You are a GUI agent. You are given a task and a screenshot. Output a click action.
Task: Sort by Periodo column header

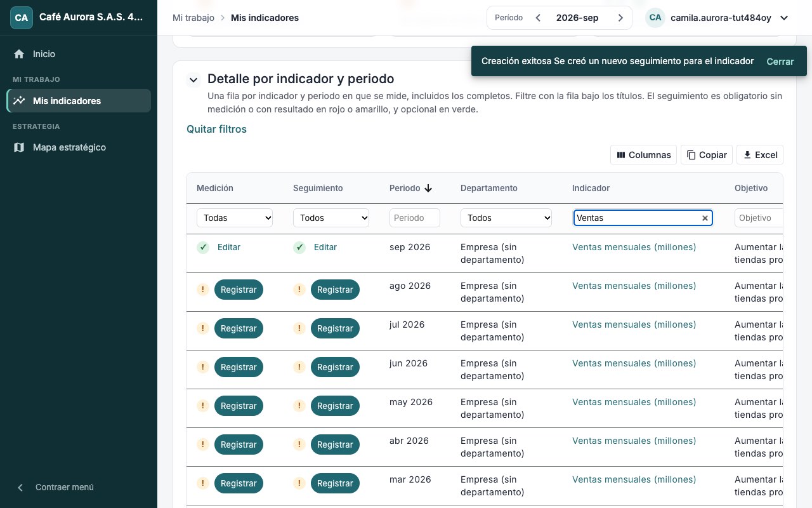pyautogui.click(x=410, y=188)
